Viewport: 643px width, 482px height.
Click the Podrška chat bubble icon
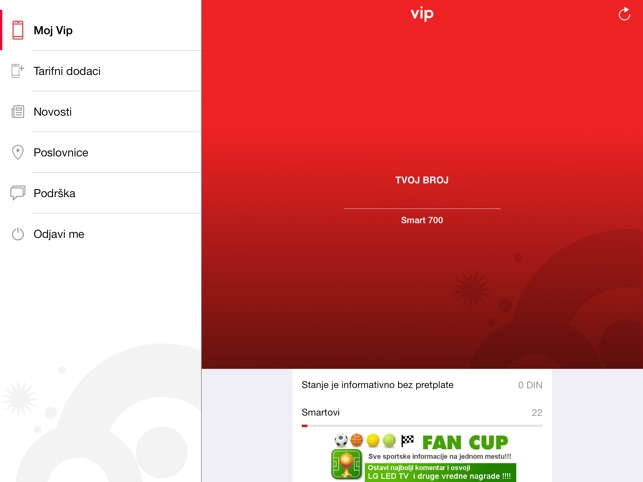[18, 193]
